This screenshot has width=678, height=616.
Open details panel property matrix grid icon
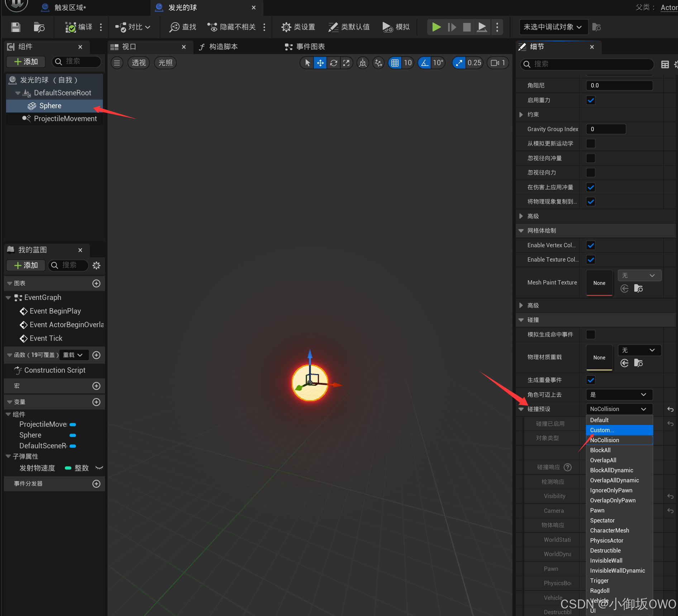pos(665,65)
